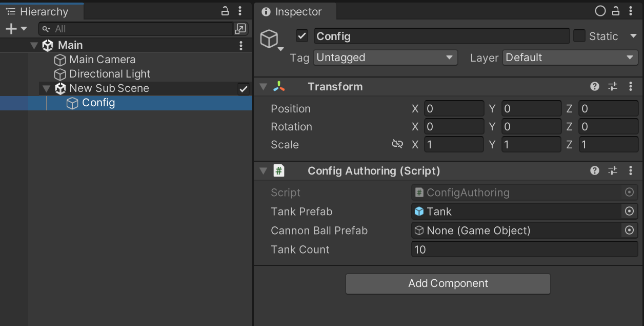The height and width of the screenshot is (326, 644).
Task: Click the Add Component button
Action: [448, 283]
